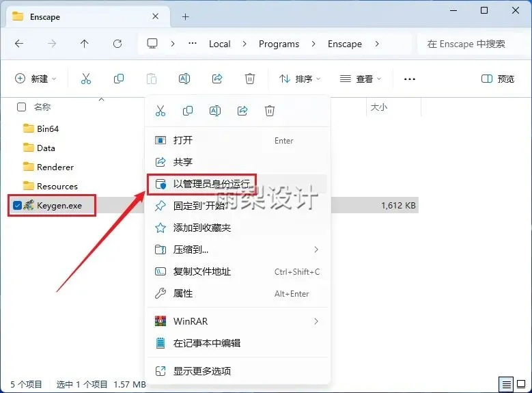
Task: Click the Enscape breadcrumb
Action: click(345, 44)
